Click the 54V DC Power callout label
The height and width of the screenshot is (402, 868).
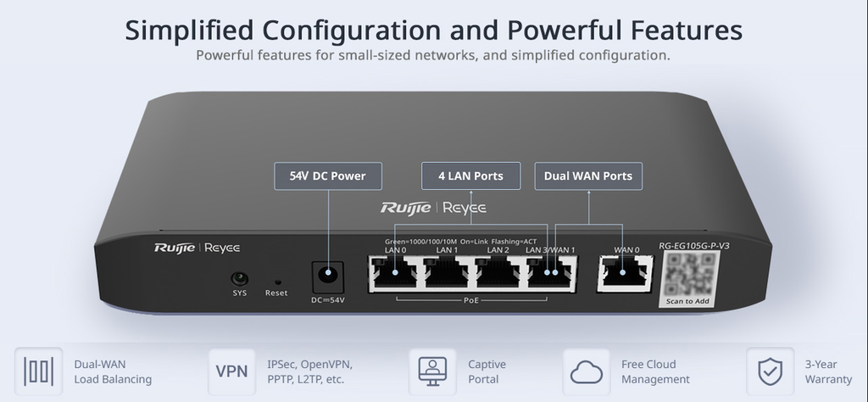[x=328, y=176]
